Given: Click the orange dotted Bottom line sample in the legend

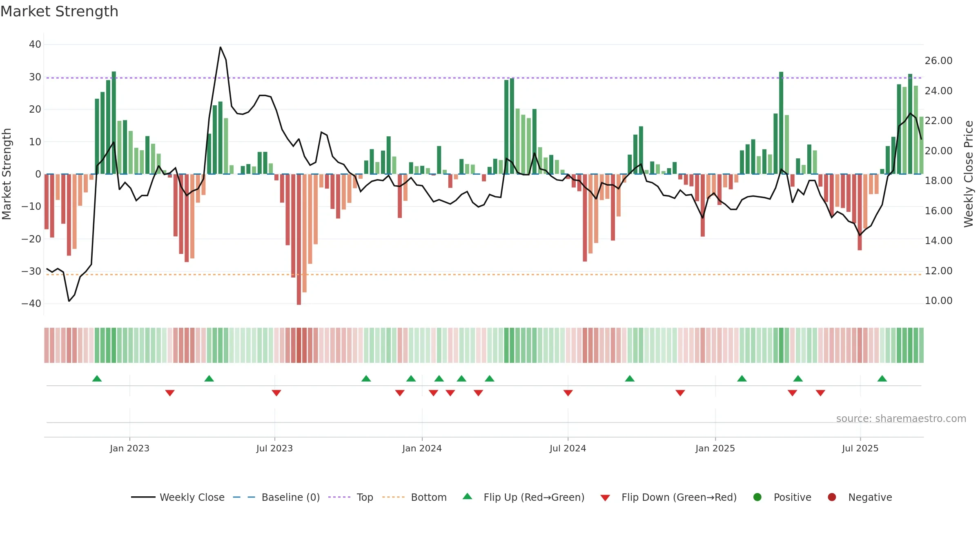Looking at the screenshot, I should pos(394,497).
